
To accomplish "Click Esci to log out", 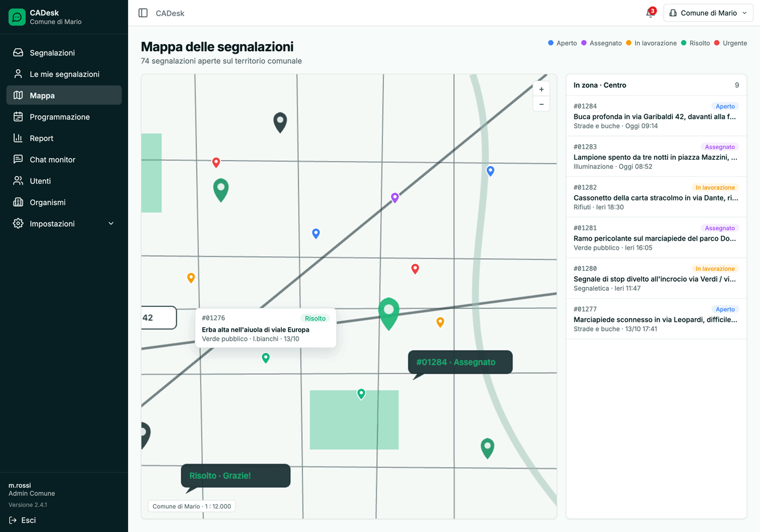I will 22,520.
